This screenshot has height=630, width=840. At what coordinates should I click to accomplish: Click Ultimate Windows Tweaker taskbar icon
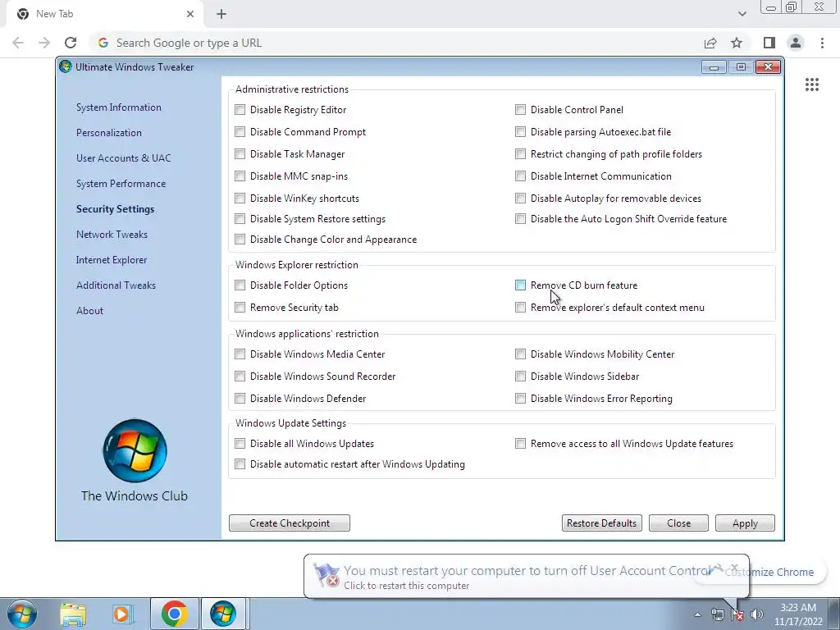223,614
